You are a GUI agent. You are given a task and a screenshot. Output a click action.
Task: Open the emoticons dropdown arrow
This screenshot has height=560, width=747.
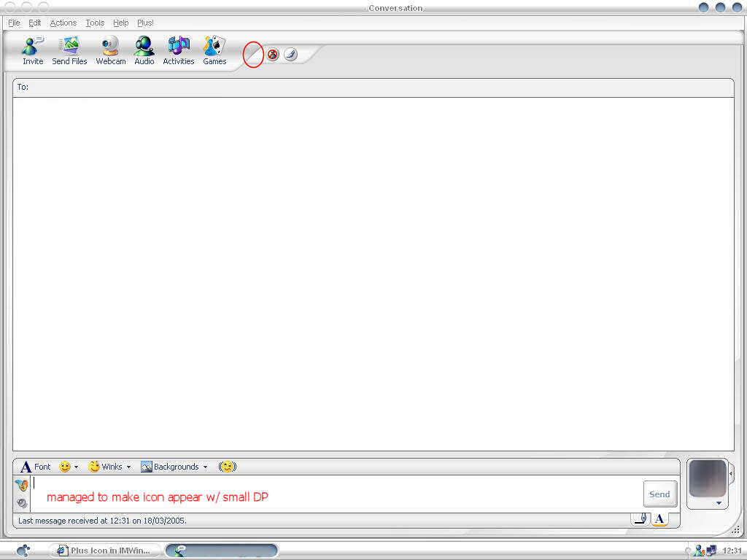pos(76,467)
